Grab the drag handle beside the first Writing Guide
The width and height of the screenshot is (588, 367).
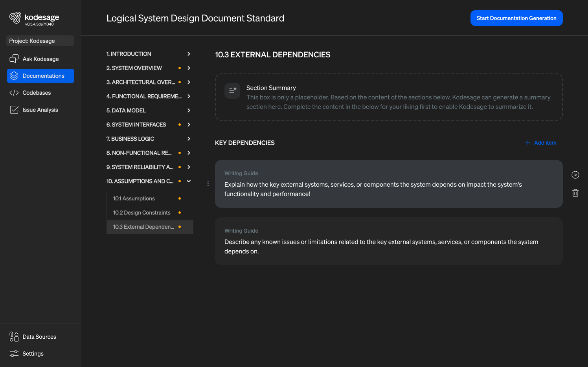(x=208, y=183)
